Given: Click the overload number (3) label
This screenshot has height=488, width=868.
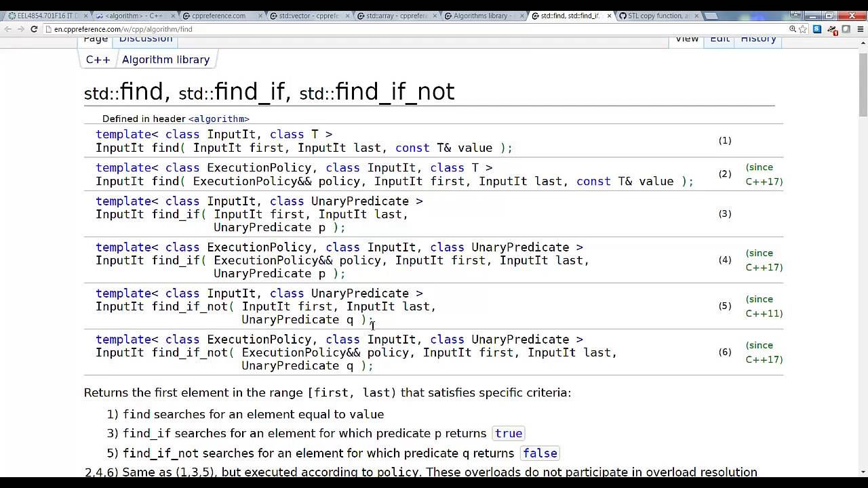Looking at the screenshot, I should (x=725, y=213).
